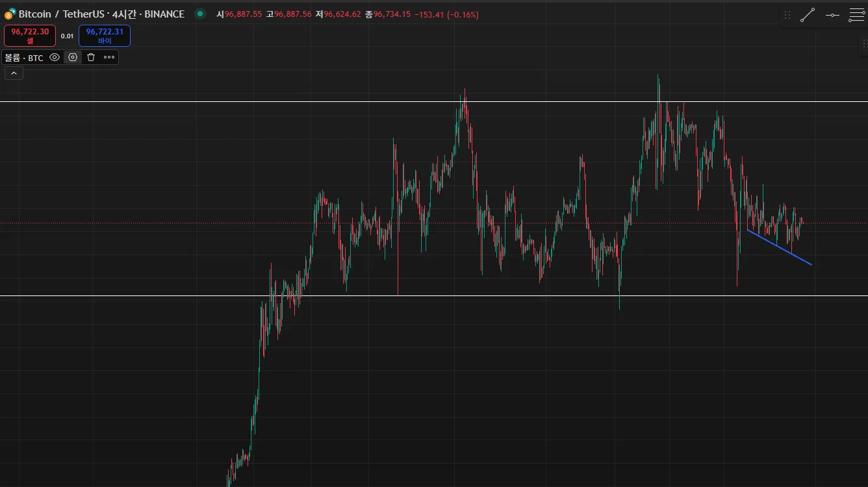Select the Fibonacci retracement tool

pos(856,15)
